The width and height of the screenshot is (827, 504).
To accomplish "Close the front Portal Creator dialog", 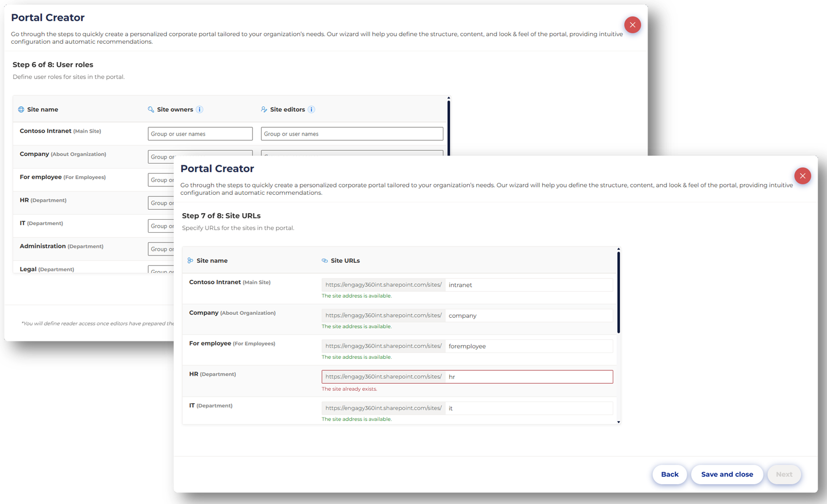I will click(802, 176).
